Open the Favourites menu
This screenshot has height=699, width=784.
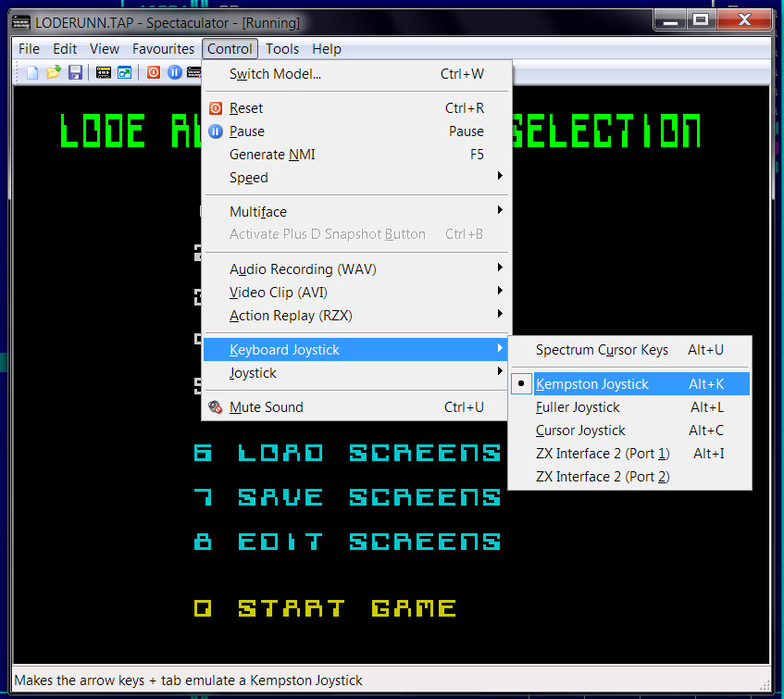click(x=163, y=49)
